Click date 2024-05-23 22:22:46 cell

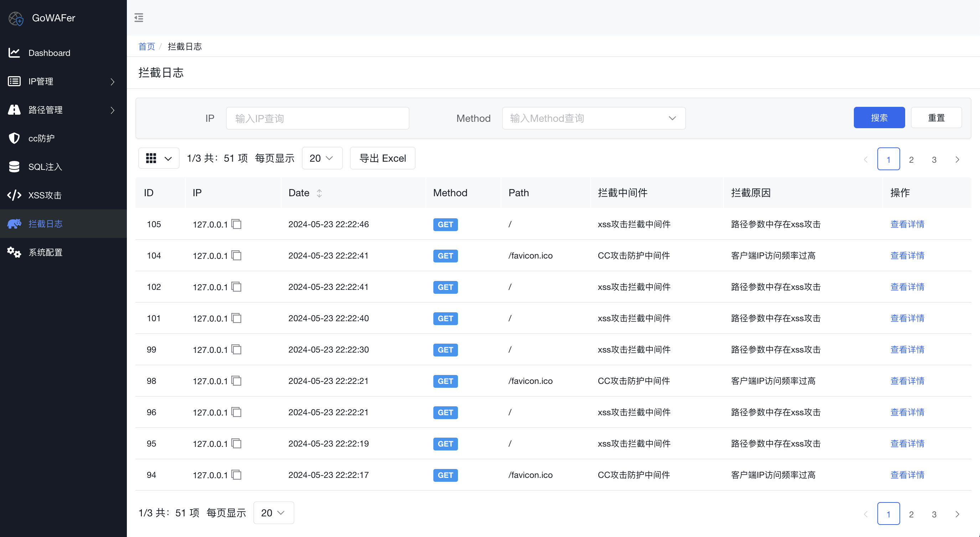tap(328, 224)
